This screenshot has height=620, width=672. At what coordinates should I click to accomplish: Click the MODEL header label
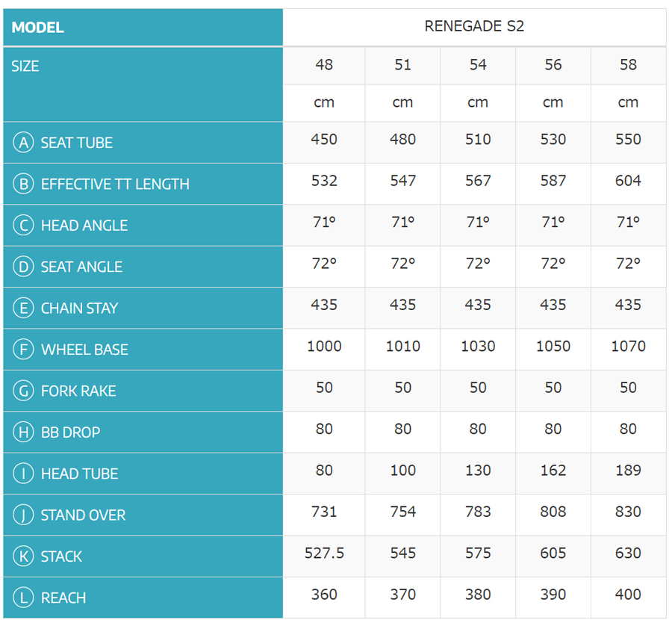point(38,28)
